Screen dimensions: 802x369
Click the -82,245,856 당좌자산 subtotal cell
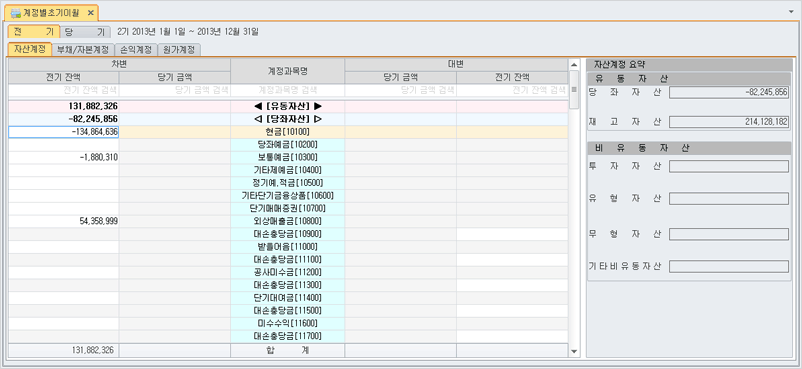[x=63, y=119]
